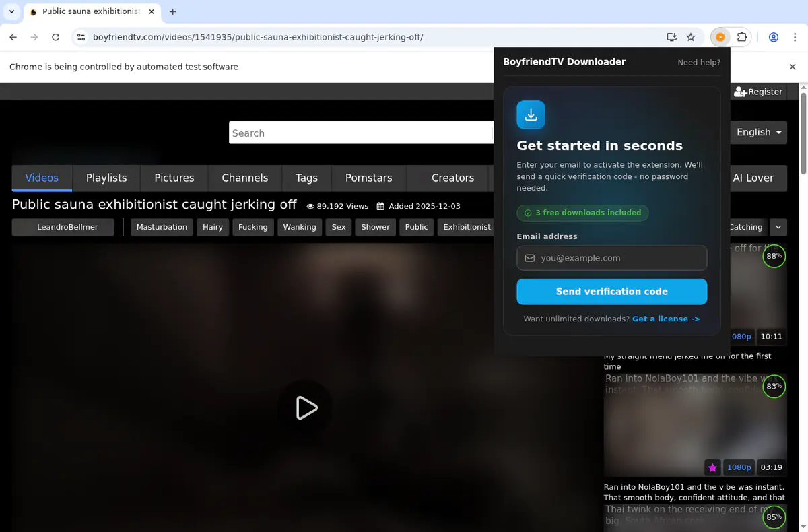Open the Chrome three-dot menu
The height and width of the screenshot is (532, 808).
795,37
